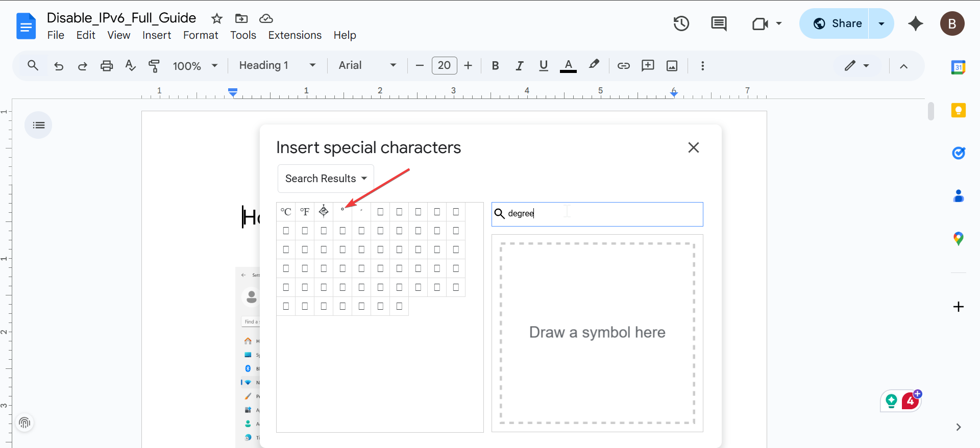Click the paint format roller icon
980x448 pixels.
click(x=154, y=66)
